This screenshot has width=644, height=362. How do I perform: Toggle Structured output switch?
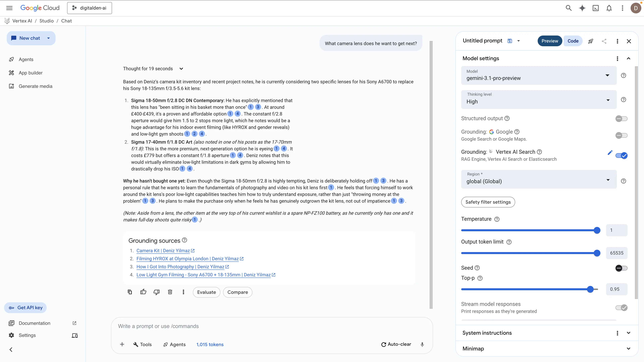[x=621, y=119]
